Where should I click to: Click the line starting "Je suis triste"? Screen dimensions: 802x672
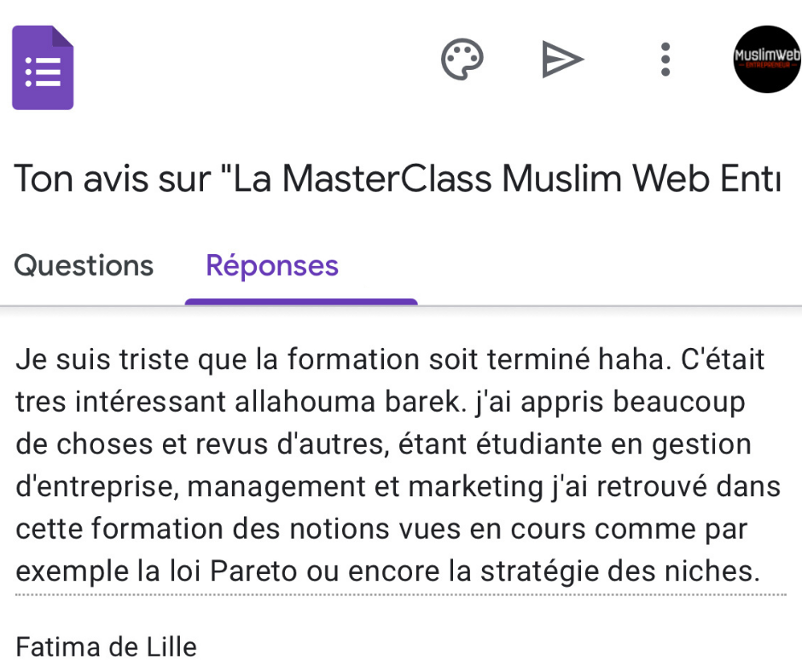[x=390, y=359]
